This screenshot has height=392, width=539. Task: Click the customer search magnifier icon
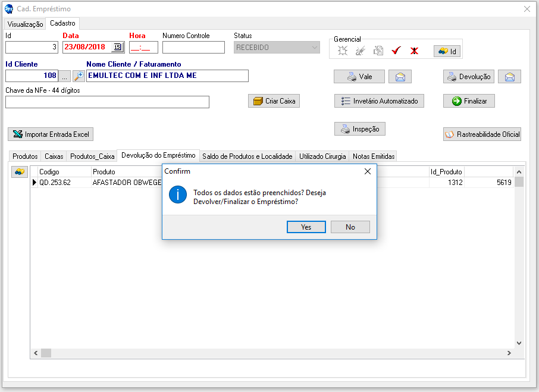(79, 76)
